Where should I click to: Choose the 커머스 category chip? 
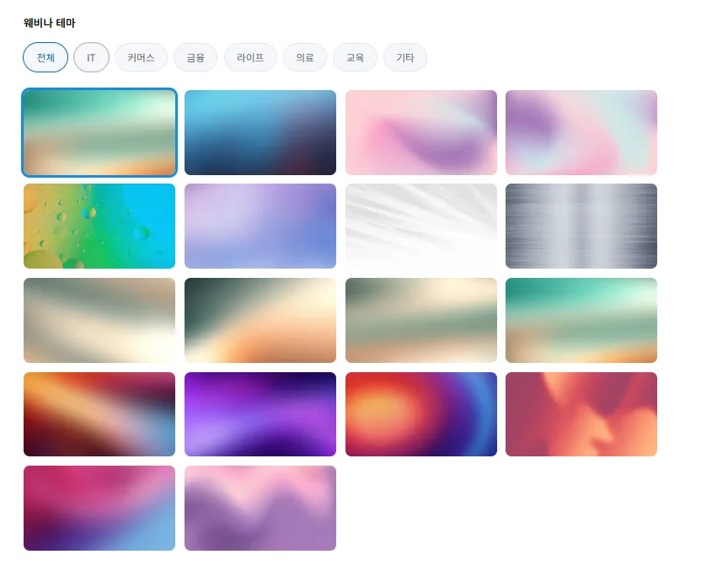pyautogui.click(x=141, y=57)
